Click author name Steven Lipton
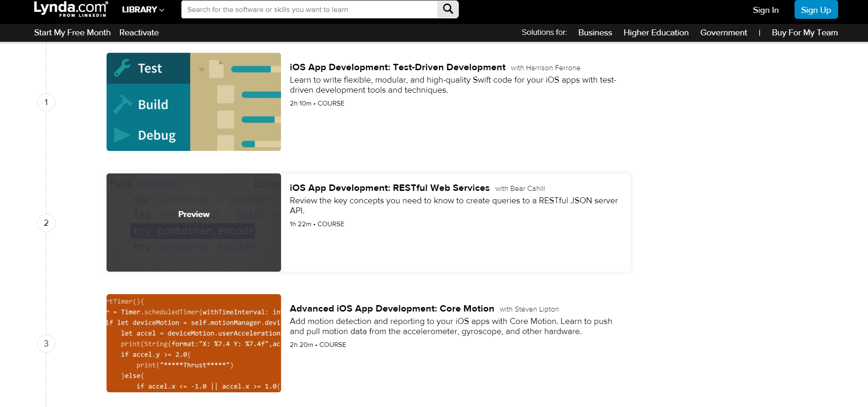 [x=536, y=309]
